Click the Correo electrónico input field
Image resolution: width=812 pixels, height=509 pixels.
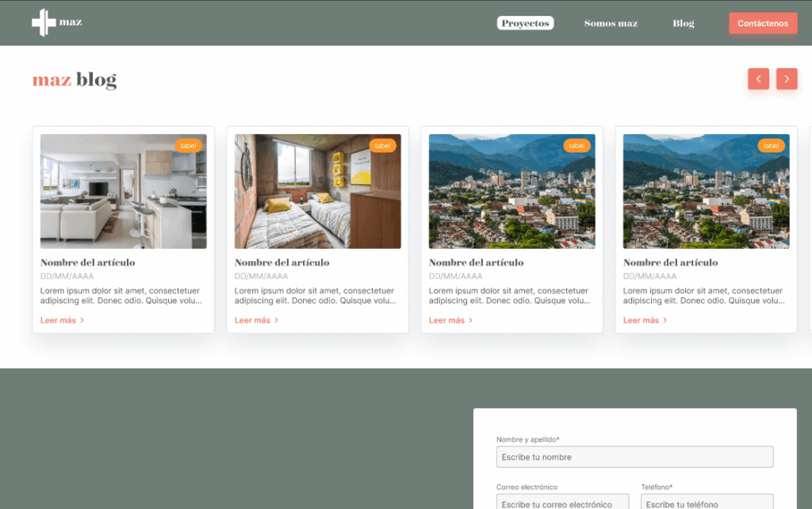point(562,503)
